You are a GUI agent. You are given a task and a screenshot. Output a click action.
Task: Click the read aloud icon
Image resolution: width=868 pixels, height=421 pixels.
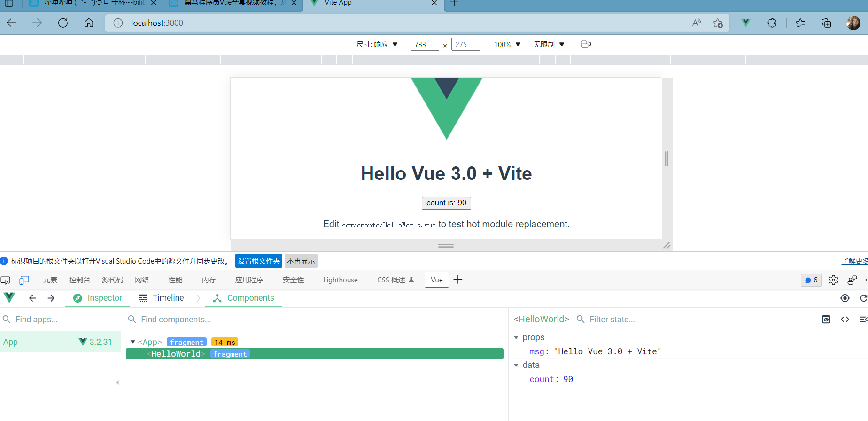(697, 23)
